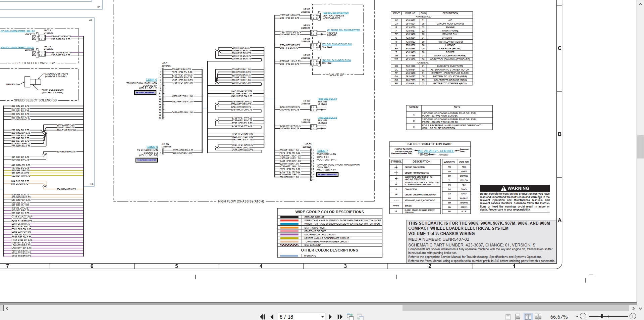Click the SPEED SELECT SOLENOIDS label
The width and height of the screenshot is (644, 320).
coord(35,100)
